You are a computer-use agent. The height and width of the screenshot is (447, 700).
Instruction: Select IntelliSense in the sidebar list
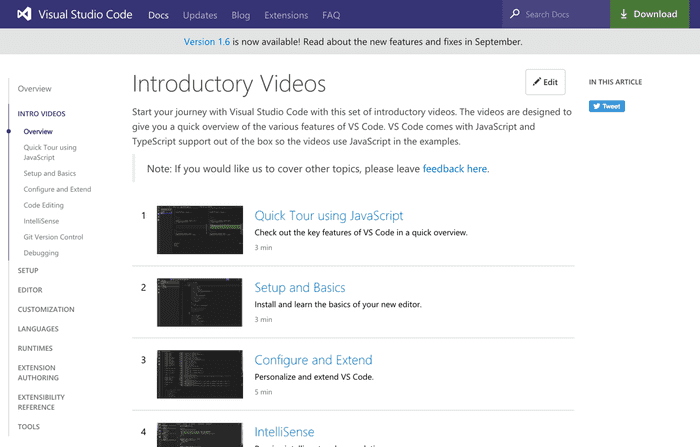43,221
